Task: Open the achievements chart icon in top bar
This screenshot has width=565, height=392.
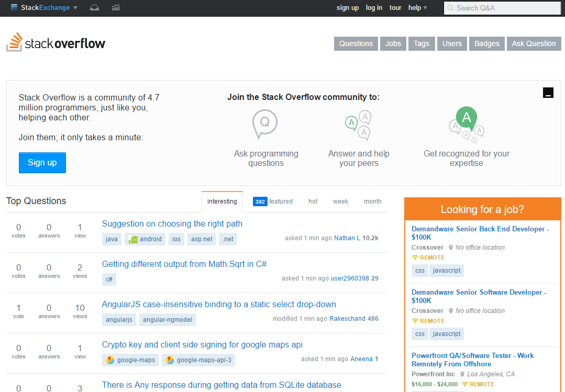Action: pos(116,7)
